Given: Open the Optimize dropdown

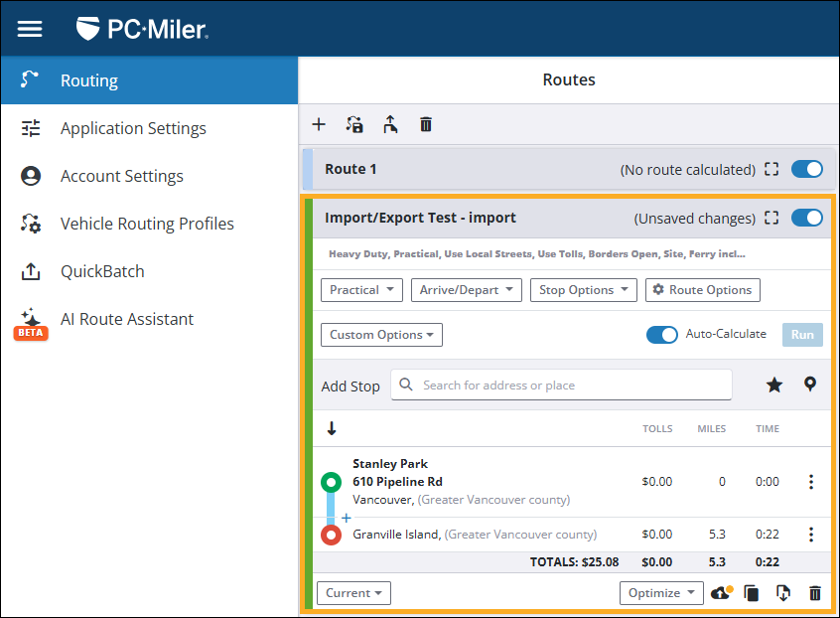Looking at the screenshot, I should coord(661,593).
